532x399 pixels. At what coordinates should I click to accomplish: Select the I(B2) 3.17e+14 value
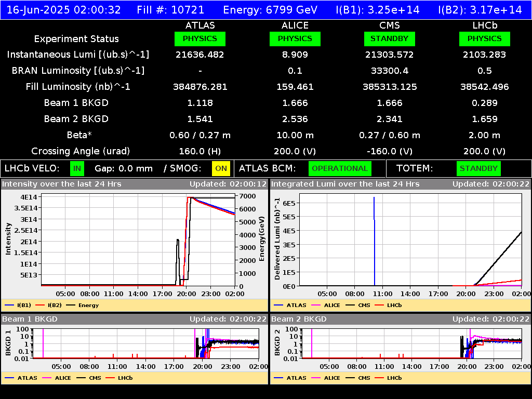pyautogui.click(x=480, y=10)
